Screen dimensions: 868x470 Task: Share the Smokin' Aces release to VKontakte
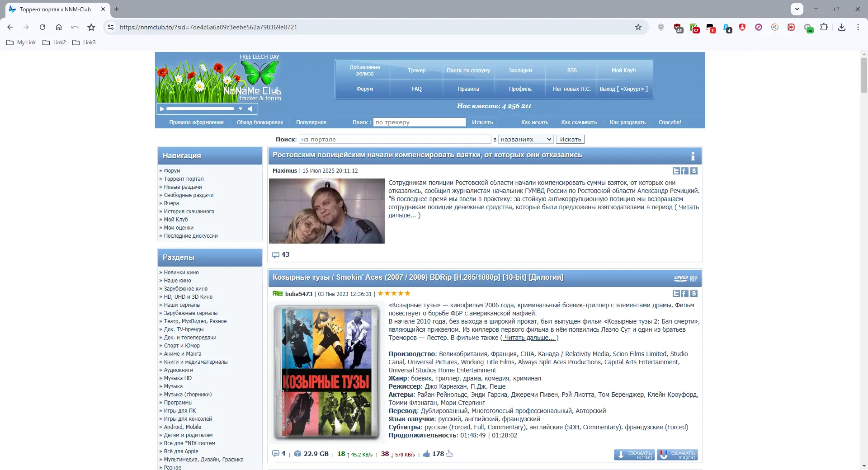pos(693,293)
